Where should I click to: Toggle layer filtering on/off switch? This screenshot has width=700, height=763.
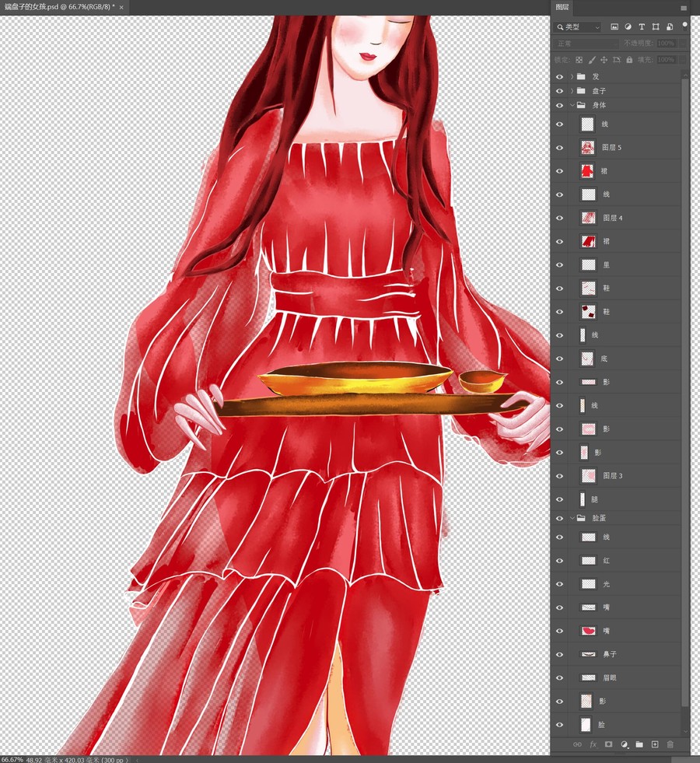[685, 26]
